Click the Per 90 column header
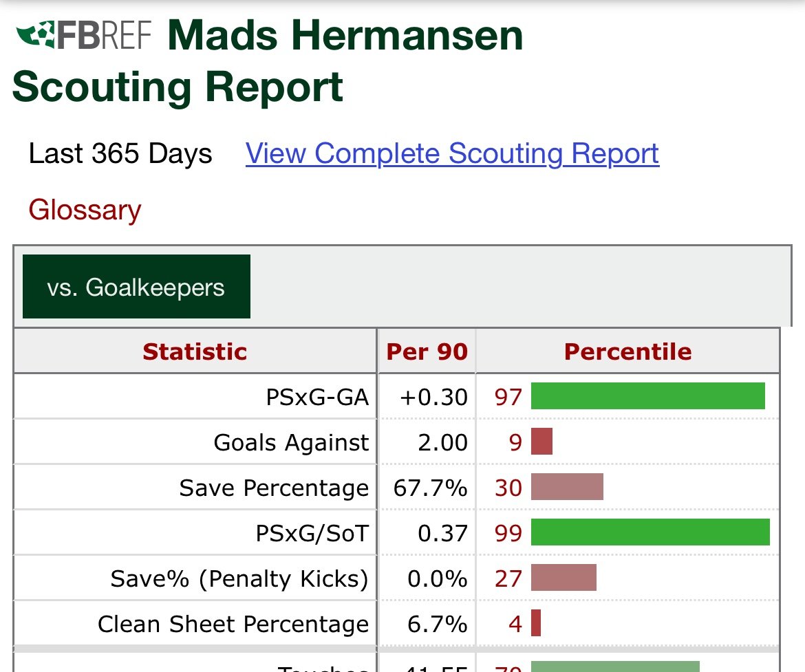The image size is (805, 672). coord(427,351)
